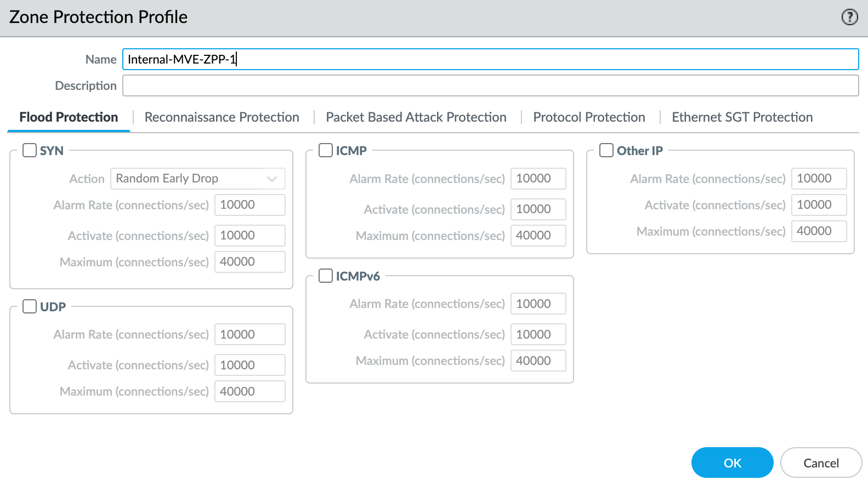Screen dimensions: 868x491
Task: Click OK to save the profile
Action: click(x=732, y=463)
